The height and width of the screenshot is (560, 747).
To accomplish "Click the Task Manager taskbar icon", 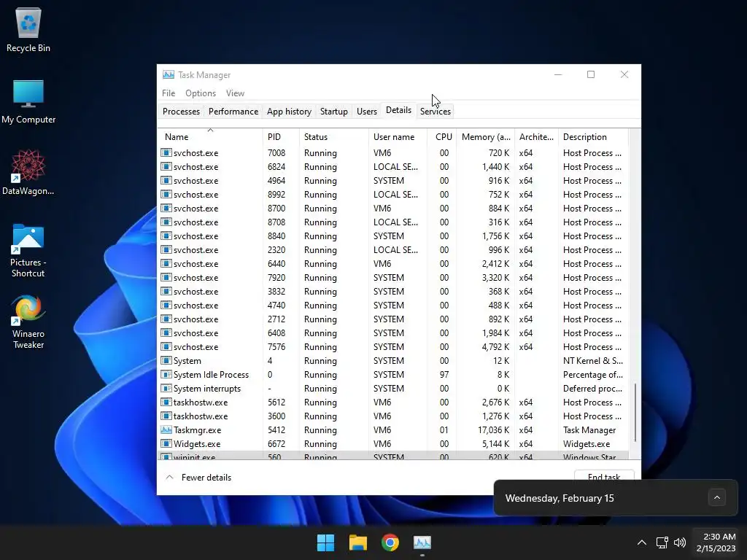I will pyautogui.click(x=422, y=542).
